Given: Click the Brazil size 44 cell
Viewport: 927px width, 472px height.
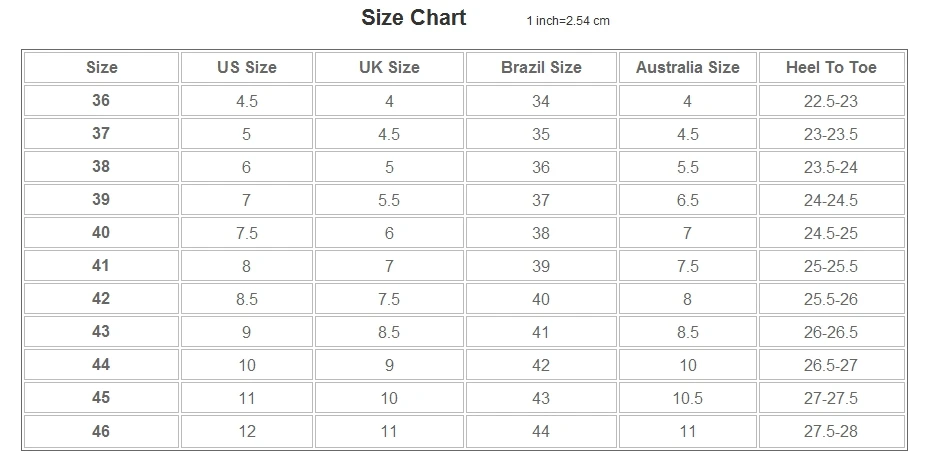Looking at the screenshot, I should tap(541, 431).
